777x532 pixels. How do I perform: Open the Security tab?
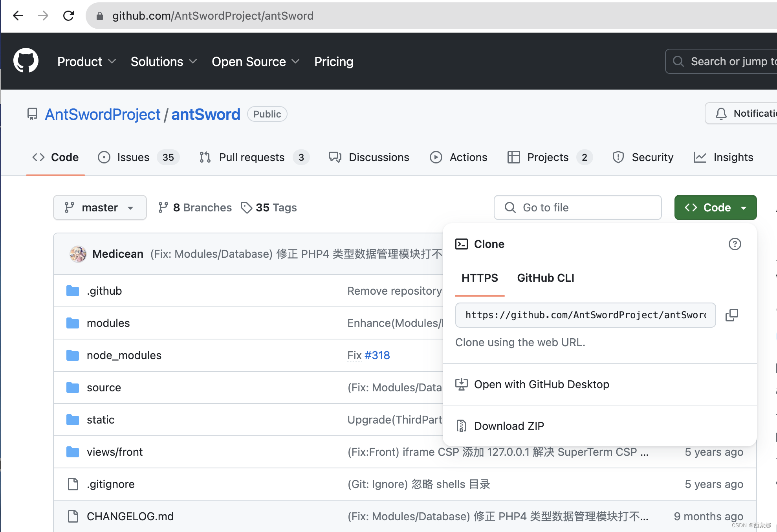click(x=643, y=157)
